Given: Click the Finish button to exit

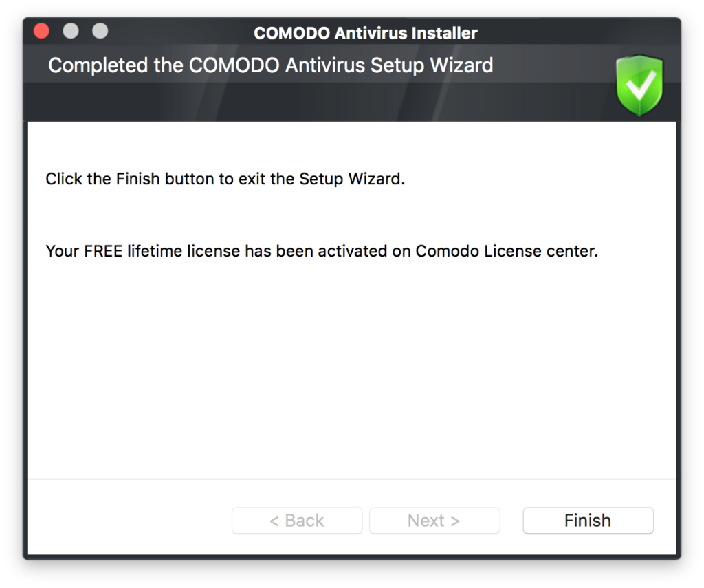Looking at the screenshot, I should tap(588, 521).
